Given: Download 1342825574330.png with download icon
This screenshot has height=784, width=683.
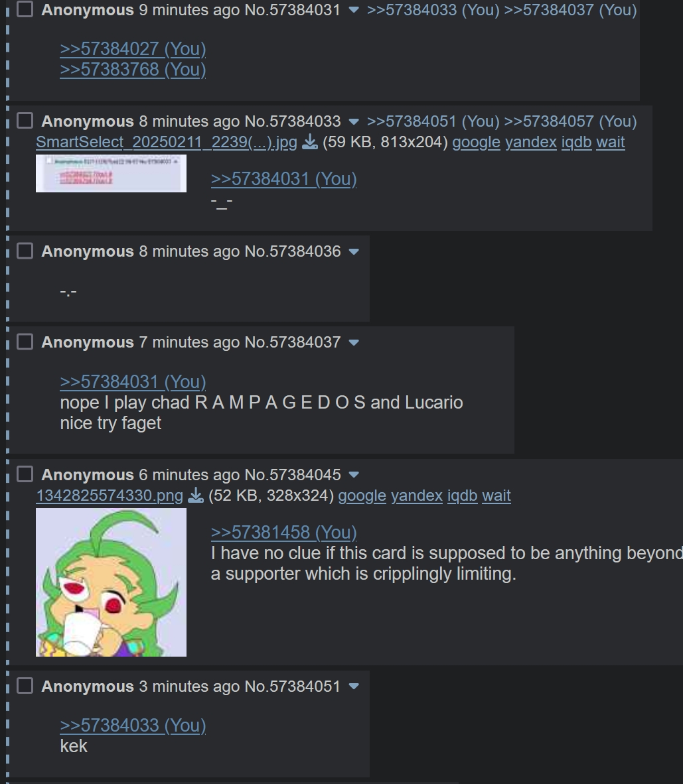Looking at the screenshot, I should click(196, 495).
